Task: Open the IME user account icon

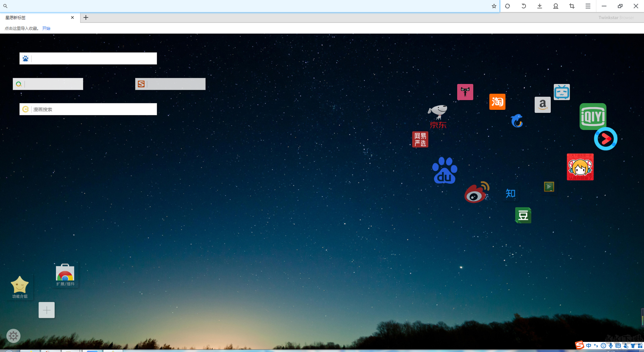Action: (x=626, y=346)
